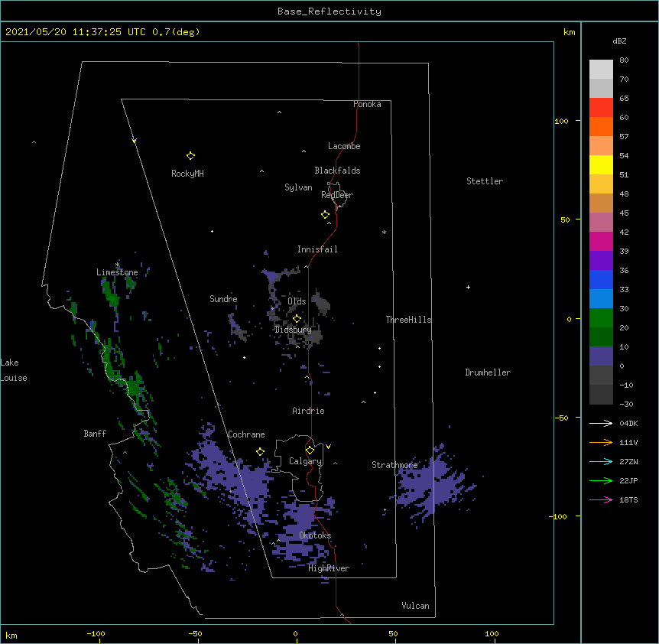Click the magenta arrow for 18TS
This screenshot has height=644, width=659.
(x=601, y=499)
